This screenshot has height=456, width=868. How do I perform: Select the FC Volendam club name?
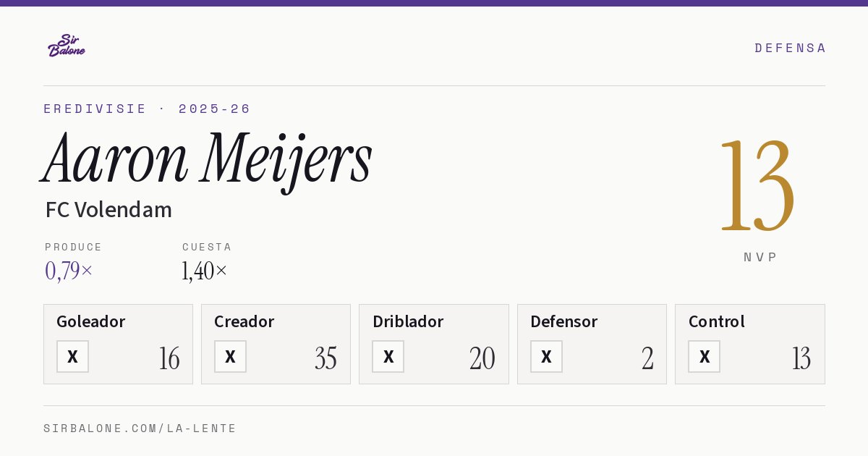109,210
